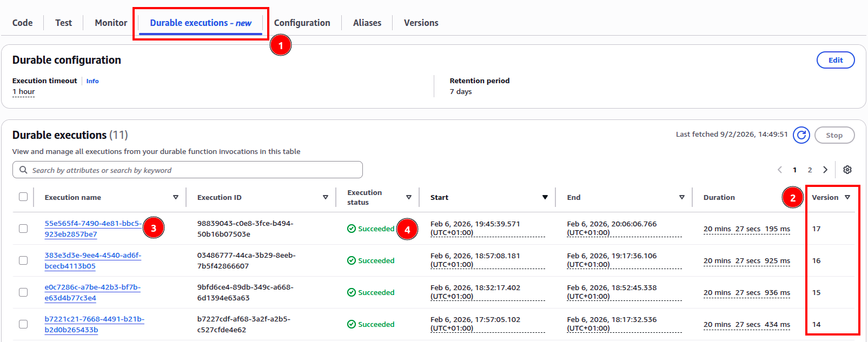
Task: Click start time Feb 6, 2026, 17:57:05.102
Action: coord(488,324)
